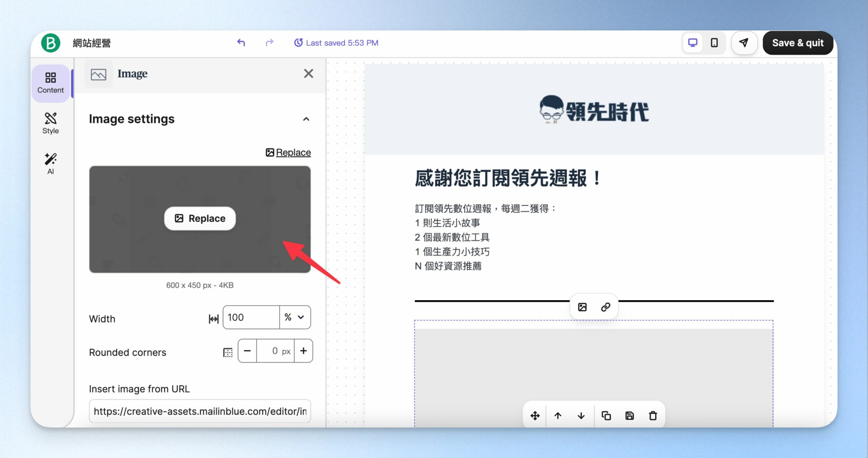Open the AI tab in the sidebar
This screenshot has width=868, height=458.
pyautogui.click(x=51, y=164)
